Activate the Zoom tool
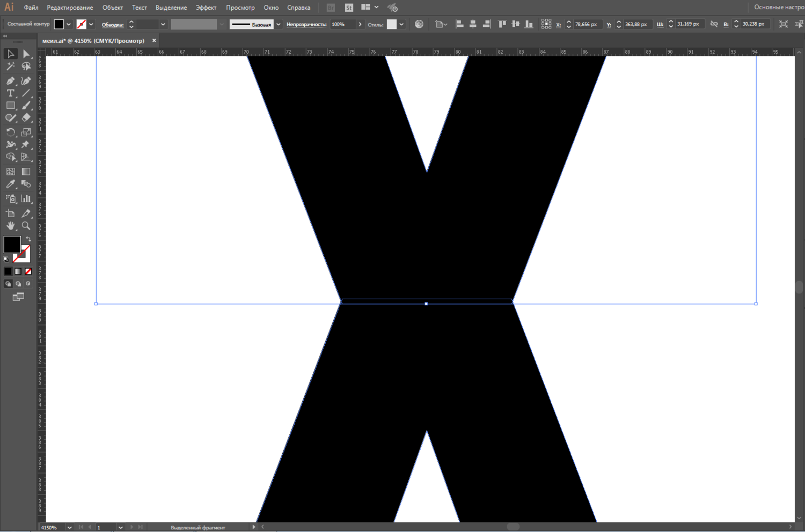The image size is (805, 532). click(26, 226)
